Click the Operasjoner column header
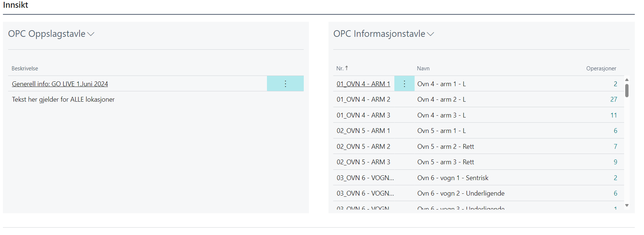This screenshot has width=644, height=235. tap(601, 69)
